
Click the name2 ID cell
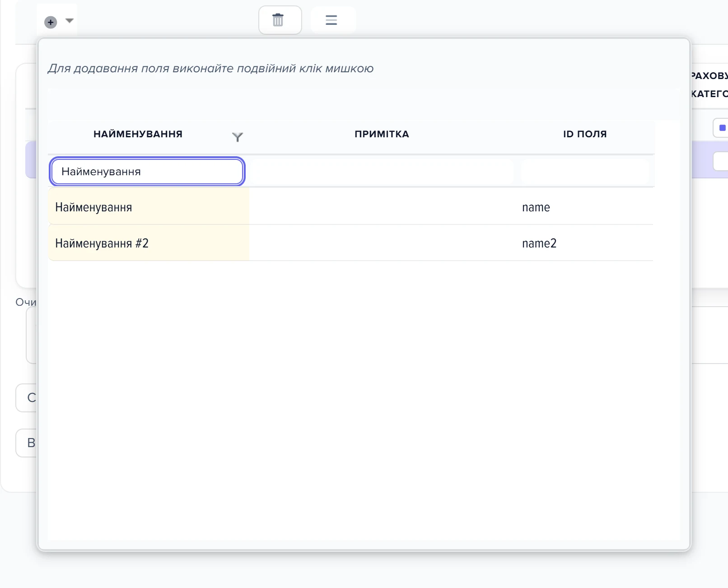(x=539, y=243)
